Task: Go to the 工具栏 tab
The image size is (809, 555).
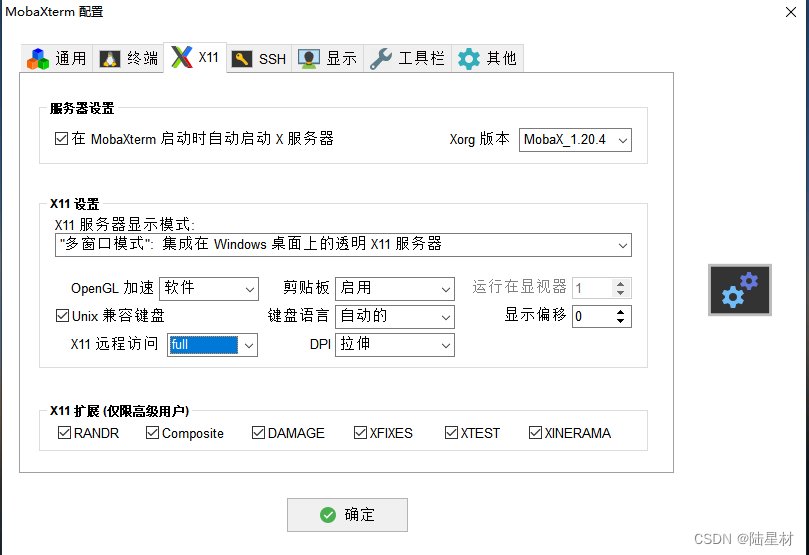Action: pyautogui.click(x=408, y=58)
